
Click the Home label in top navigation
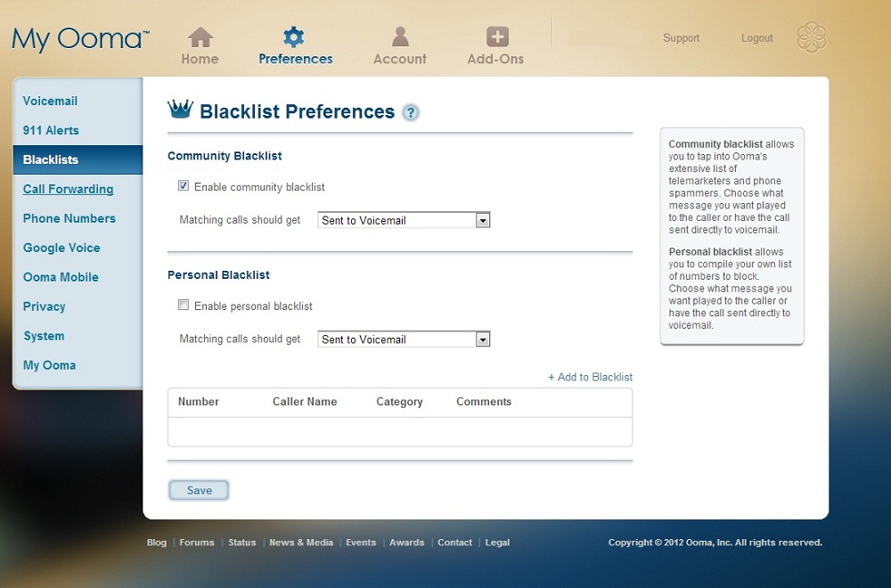[x=200, y=59]
